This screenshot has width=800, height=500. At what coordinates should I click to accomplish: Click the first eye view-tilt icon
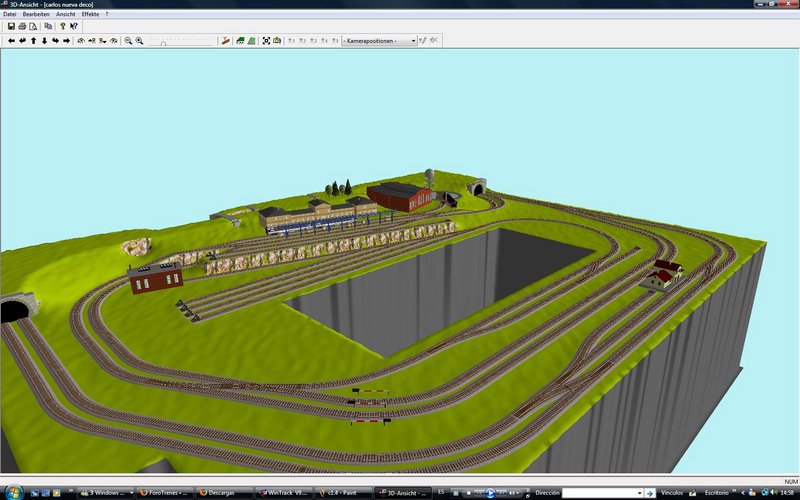(81, 41)
